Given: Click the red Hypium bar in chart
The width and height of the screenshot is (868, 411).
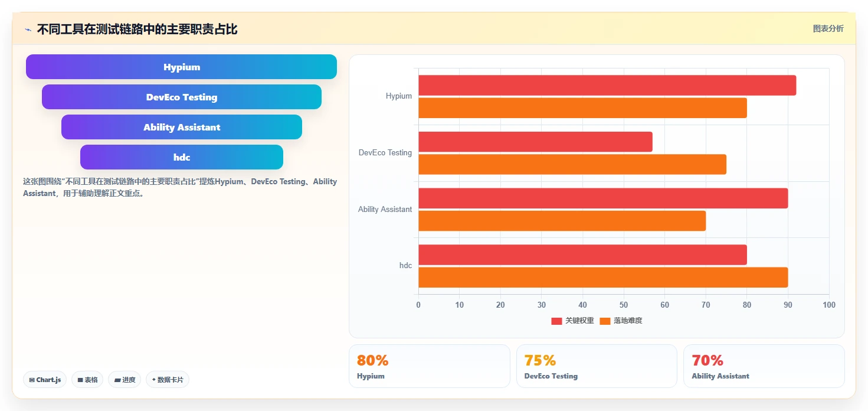Looking at the screenshot, I should [607, 85].
